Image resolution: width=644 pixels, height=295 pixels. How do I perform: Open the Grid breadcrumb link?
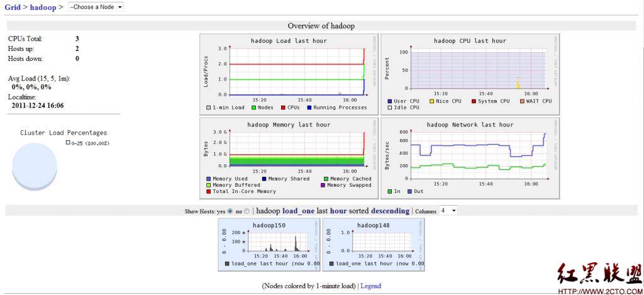click(x=13, y=7)
